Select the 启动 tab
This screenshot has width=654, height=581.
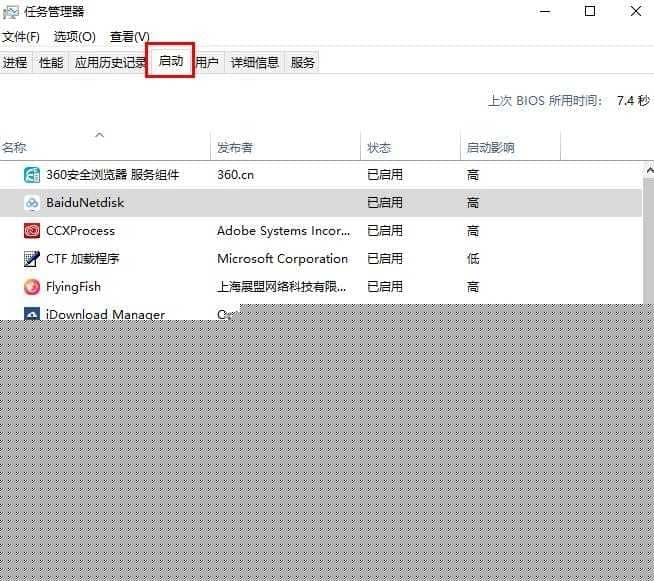(171, 61)
